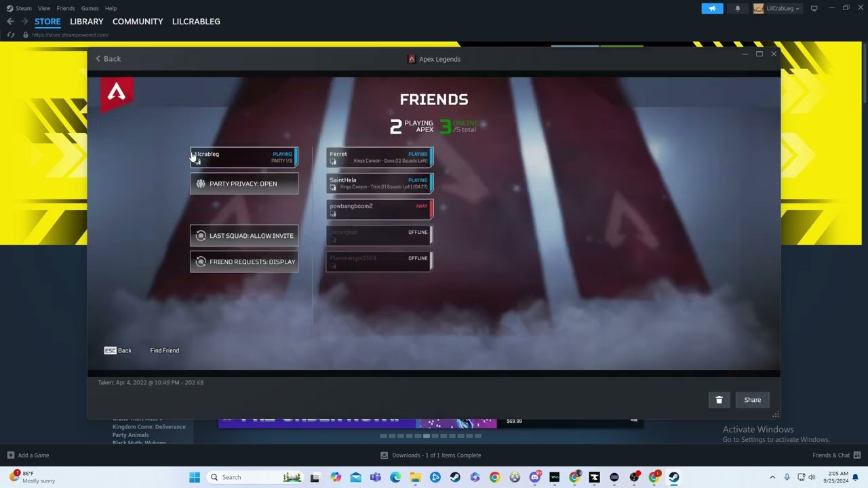Go to the COMMUNITY tab
The image size is (868, 488).
(x=138, y=22)
